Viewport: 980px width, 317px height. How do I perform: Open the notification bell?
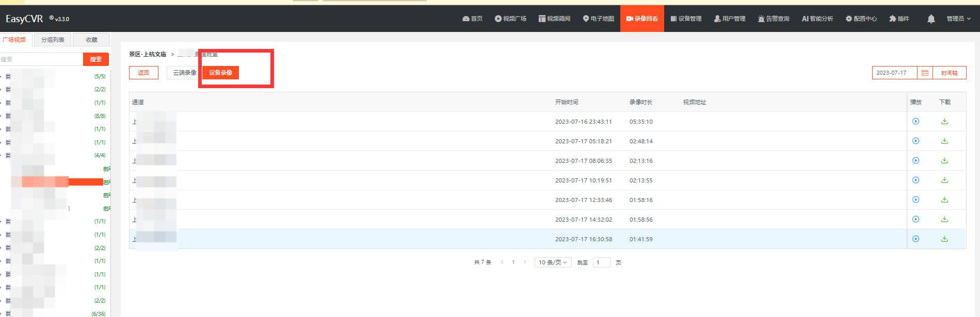coord(931,19)
